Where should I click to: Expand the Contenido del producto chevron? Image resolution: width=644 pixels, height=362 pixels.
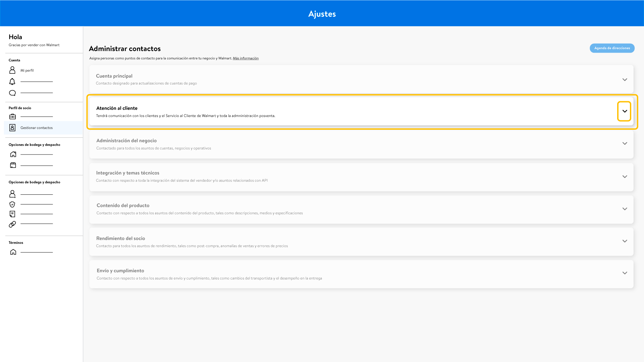click(625, 209)
